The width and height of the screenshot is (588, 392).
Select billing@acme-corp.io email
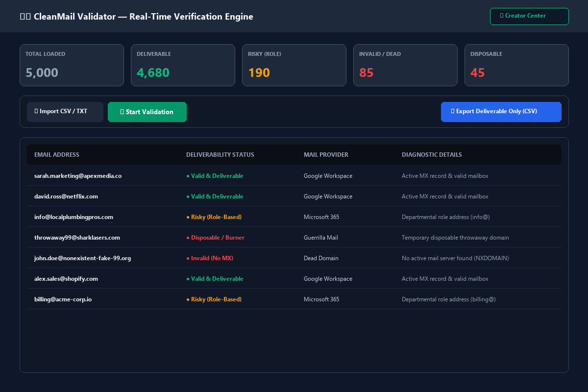(x=63, y=299)
